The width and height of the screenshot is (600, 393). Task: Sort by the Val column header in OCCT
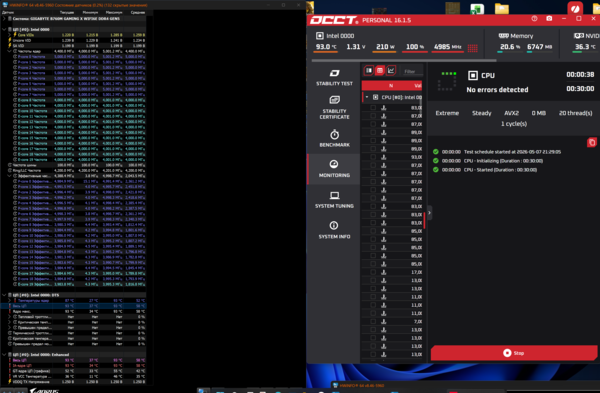pos(417,85)
